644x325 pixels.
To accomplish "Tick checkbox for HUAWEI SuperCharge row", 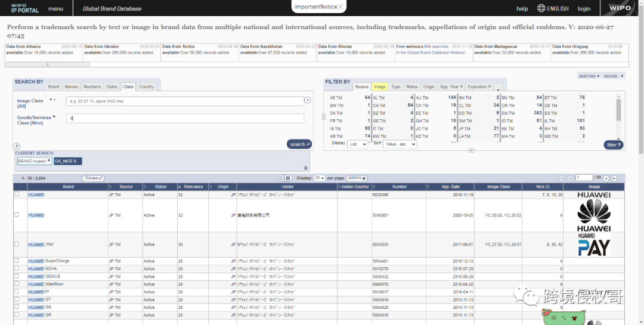I will tap(17, 261).
